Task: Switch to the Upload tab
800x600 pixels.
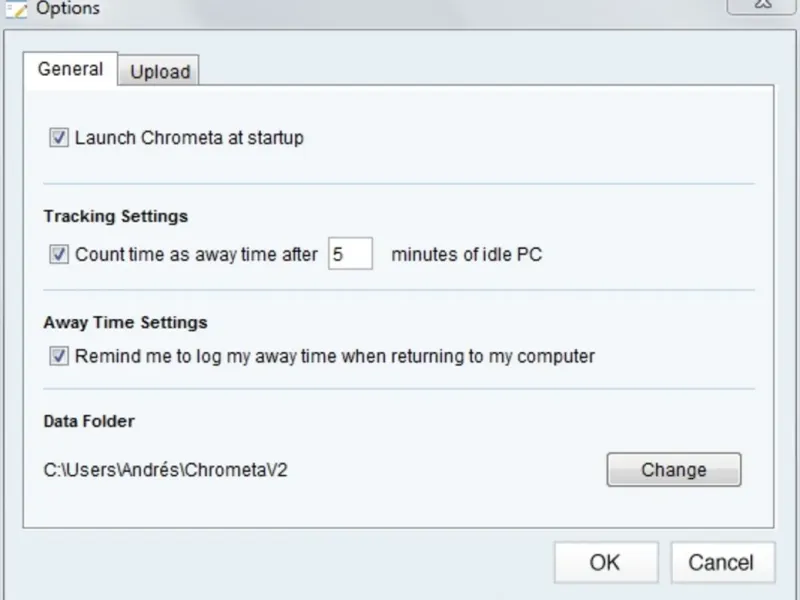Action: coord(160,71)
